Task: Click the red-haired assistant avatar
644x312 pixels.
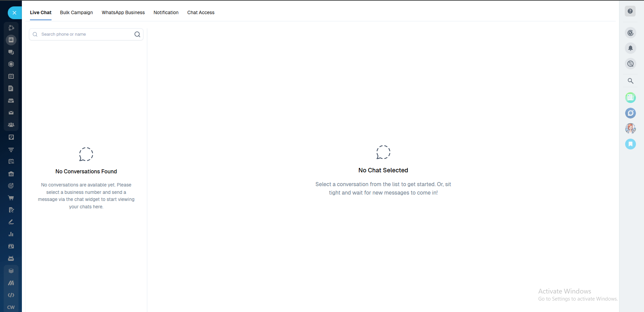Action: 631,129
